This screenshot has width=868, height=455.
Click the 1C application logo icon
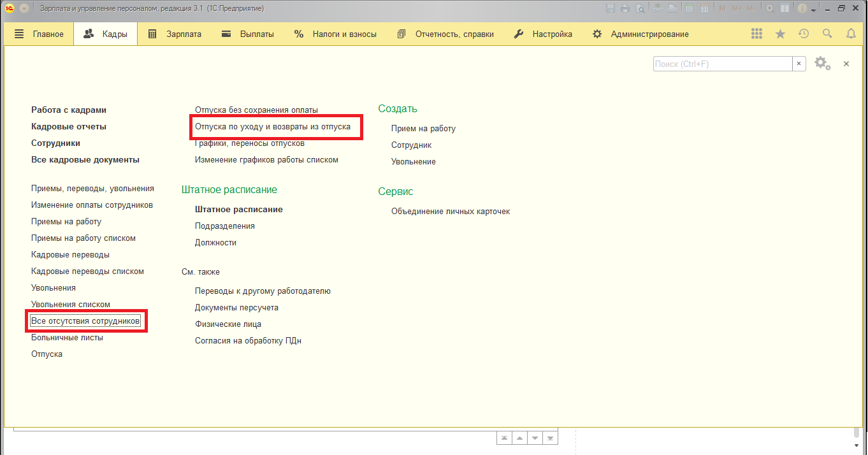coord(10,8)
